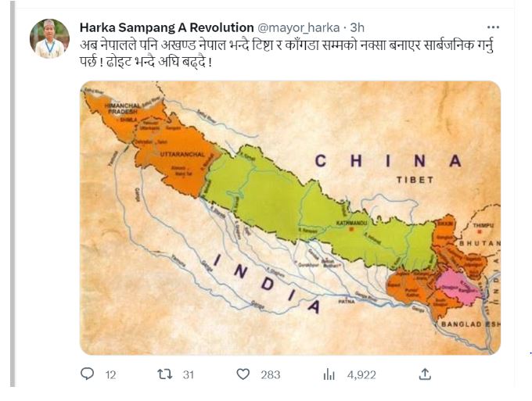Like the tweet with the heart icon
Image resolution: width=532 pixels, height=401 pixels.
243,374
